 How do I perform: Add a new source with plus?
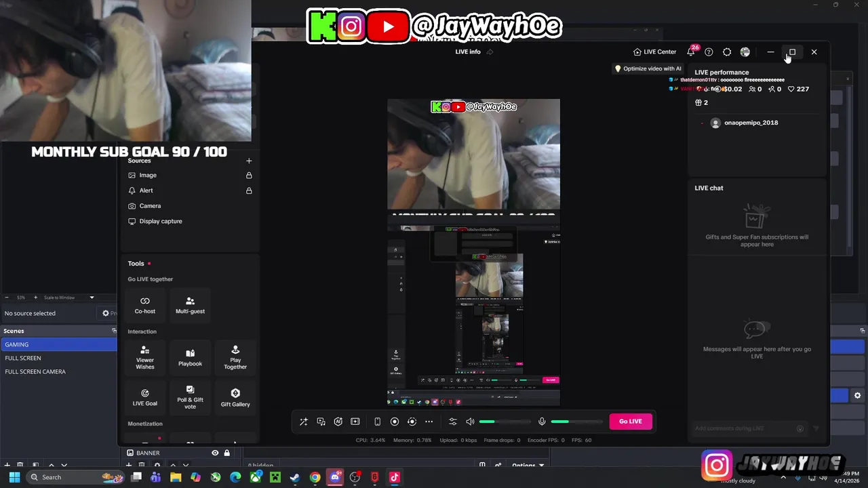[249, 161]
